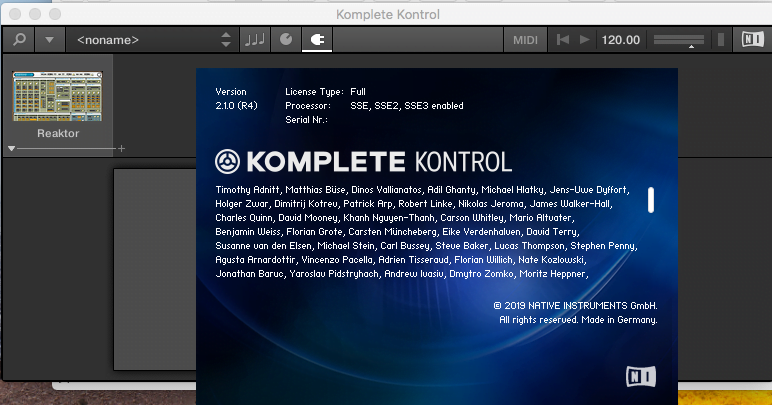
Task: Close the Komplete Kontrol window
Action: tap(15, 14)
